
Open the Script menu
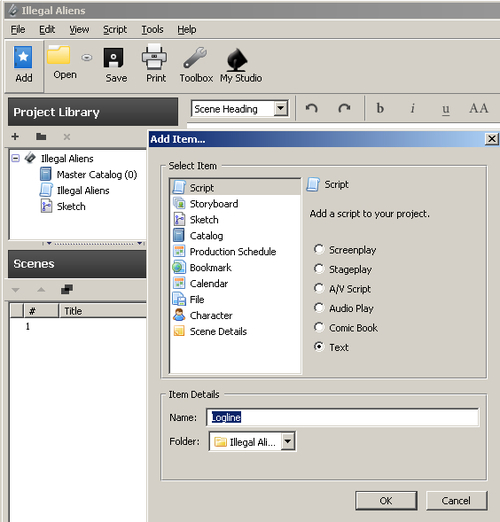115,29
